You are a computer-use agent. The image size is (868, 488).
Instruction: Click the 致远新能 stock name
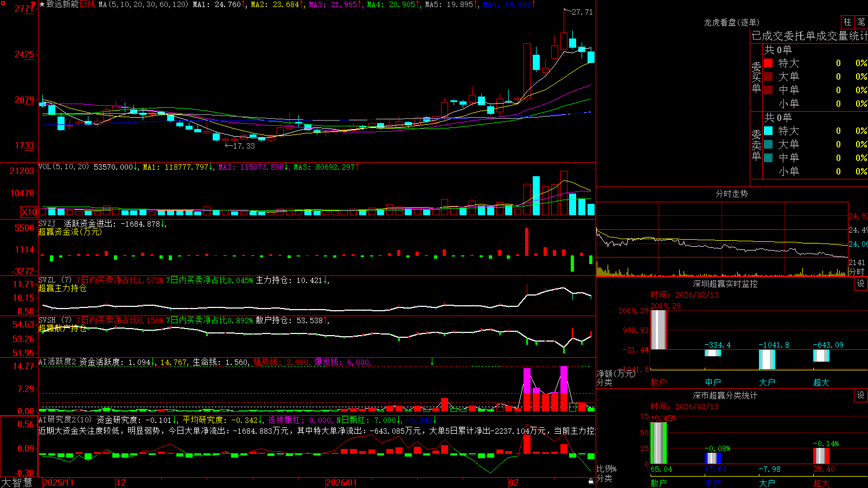coord(62,4)
